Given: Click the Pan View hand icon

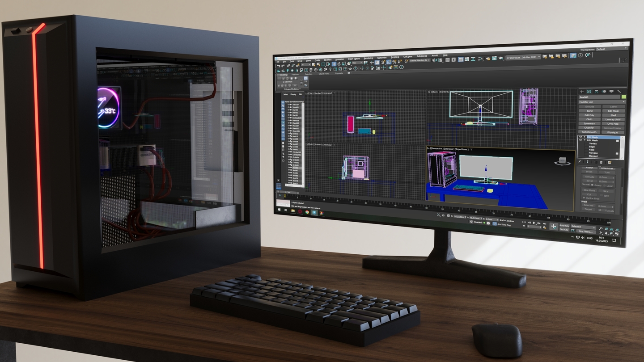Looking at the screenshot, I should point(606,234).
